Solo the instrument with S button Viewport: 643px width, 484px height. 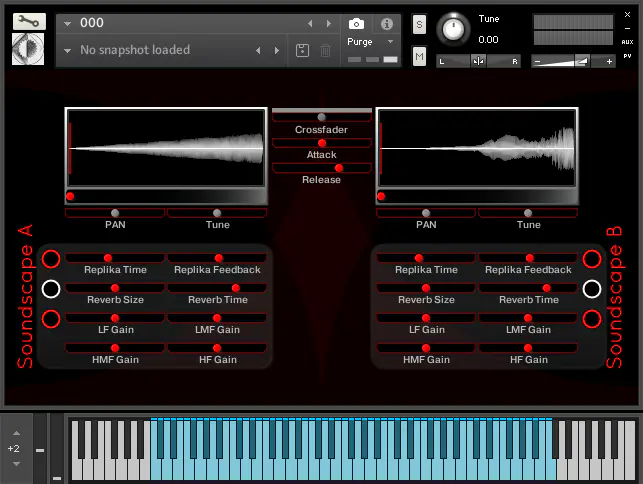point(419,25)
